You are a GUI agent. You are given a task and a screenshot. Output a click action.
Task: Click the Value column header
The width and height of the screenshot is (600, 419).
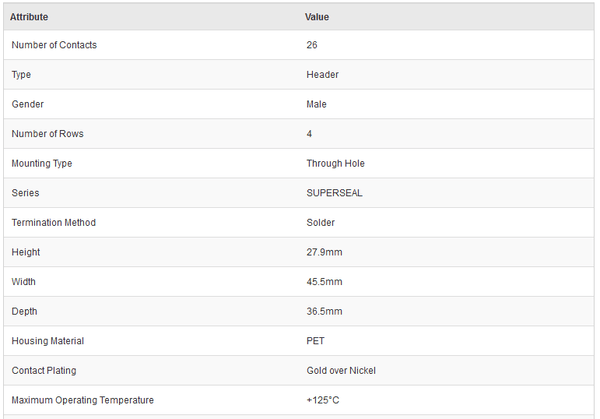(x=317, y=17)
